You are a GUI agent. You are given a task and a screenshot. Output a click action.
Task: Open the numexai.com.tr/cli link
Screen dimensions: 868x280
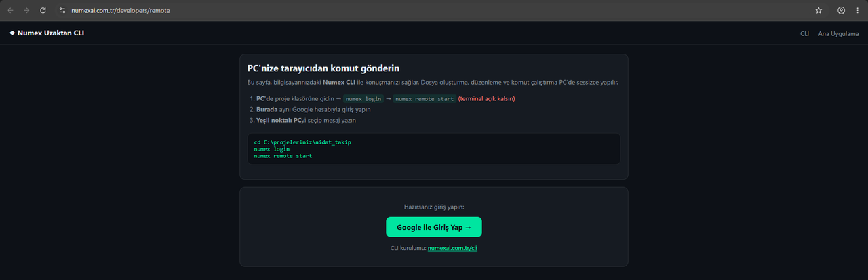[453, 249]
